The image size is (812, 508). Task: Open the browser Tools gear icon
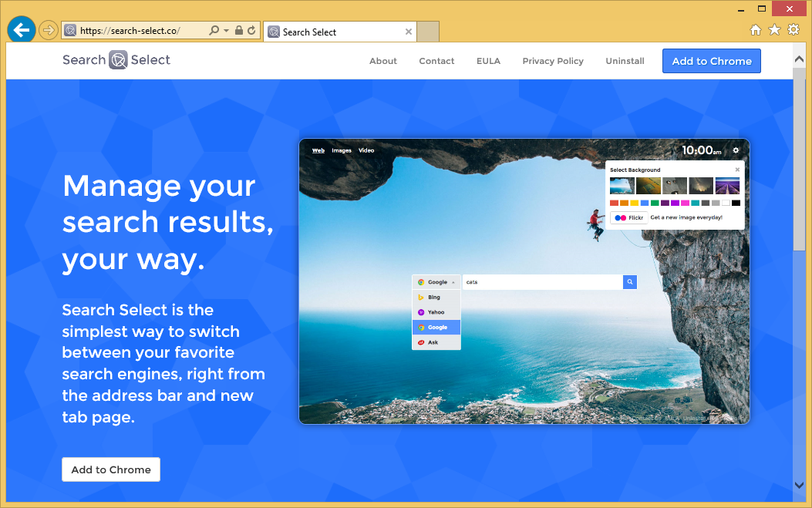pos(793,29)
